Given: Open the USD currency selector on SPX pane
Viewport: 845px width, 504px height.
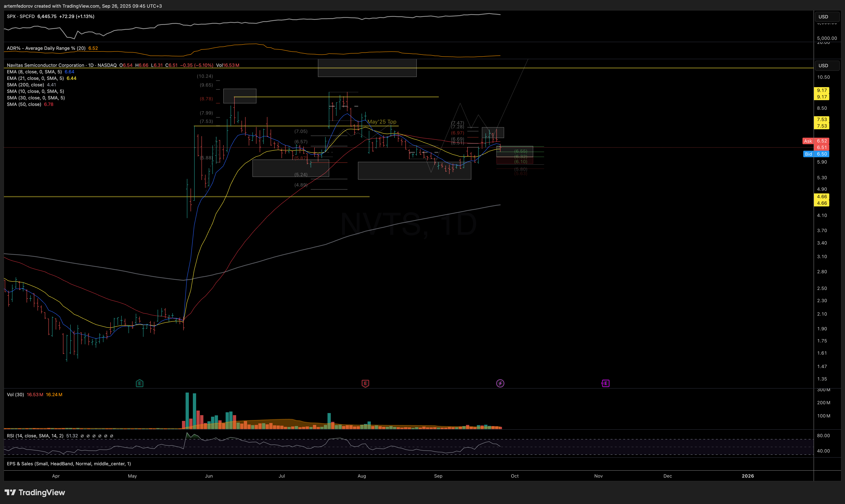Looking at the screenshot, I should point(827,17).
